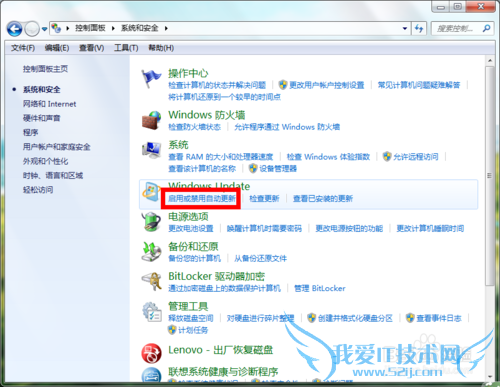Viewport: 500px width, 387px height.
Task: Click the Forward navigation arrow button
Action: [32, 29]
